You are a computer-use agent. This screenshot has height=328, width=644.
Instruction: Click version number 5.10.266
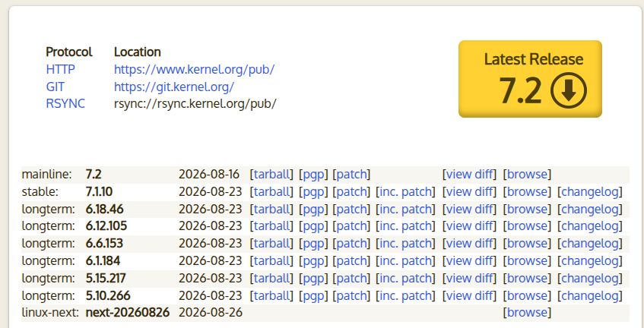coord(108,295)
